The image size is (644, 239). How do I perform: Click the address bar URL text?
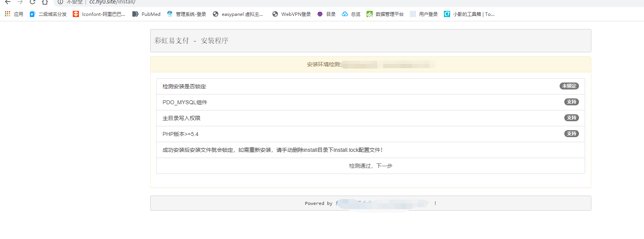[x=112, y=2]
